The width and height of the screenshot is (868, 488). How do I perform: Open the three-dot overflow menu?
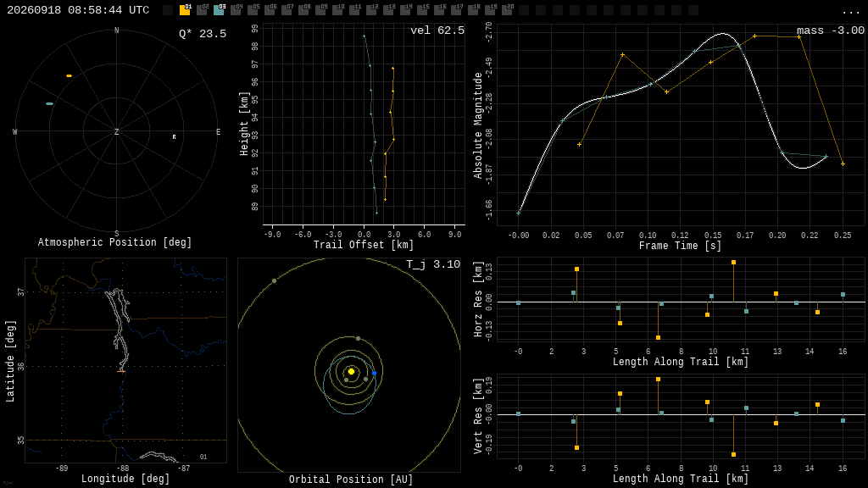click(x=849, y=12)
